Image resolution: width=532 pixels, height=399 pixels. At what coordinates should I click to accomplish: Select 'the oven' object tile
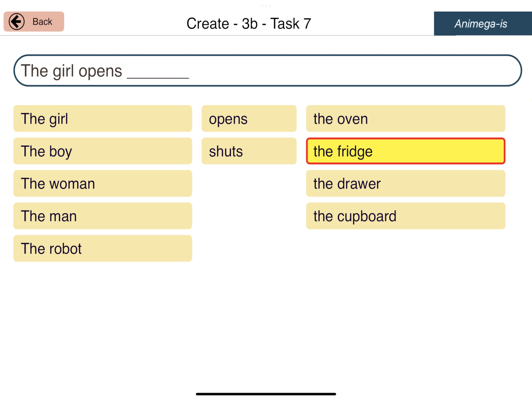(x=405, y=118)
